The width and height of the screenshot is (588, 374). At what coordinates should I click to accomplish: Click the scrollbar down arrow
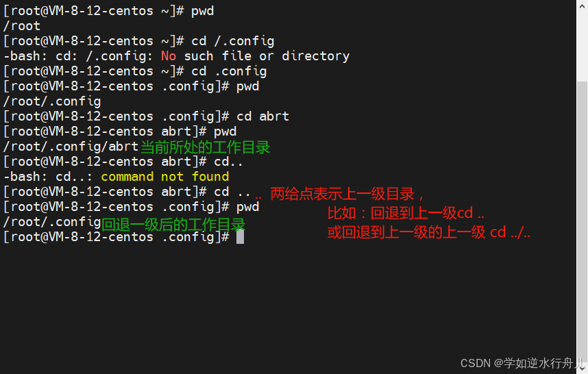(582, 369)
